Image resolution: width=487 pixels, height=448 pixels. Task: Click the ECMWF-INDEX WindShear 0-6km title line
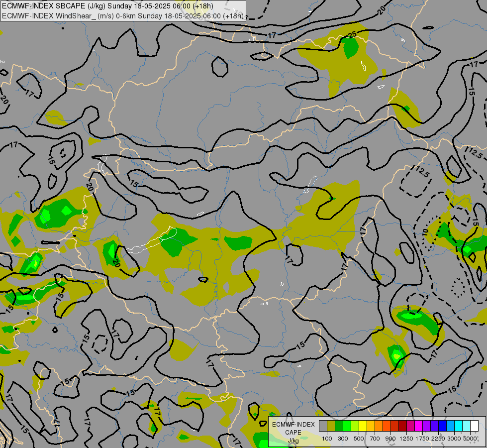click(123, 16)
